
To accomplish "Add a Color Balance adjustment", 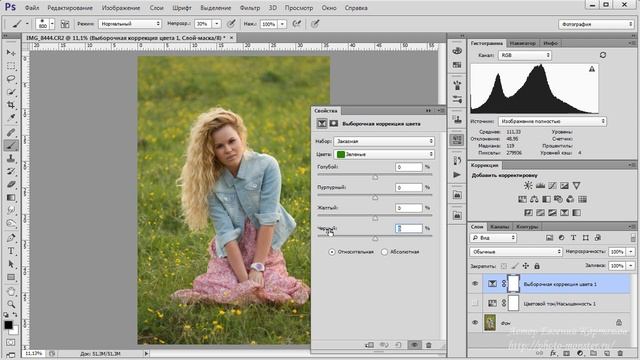I will point(534,199).
